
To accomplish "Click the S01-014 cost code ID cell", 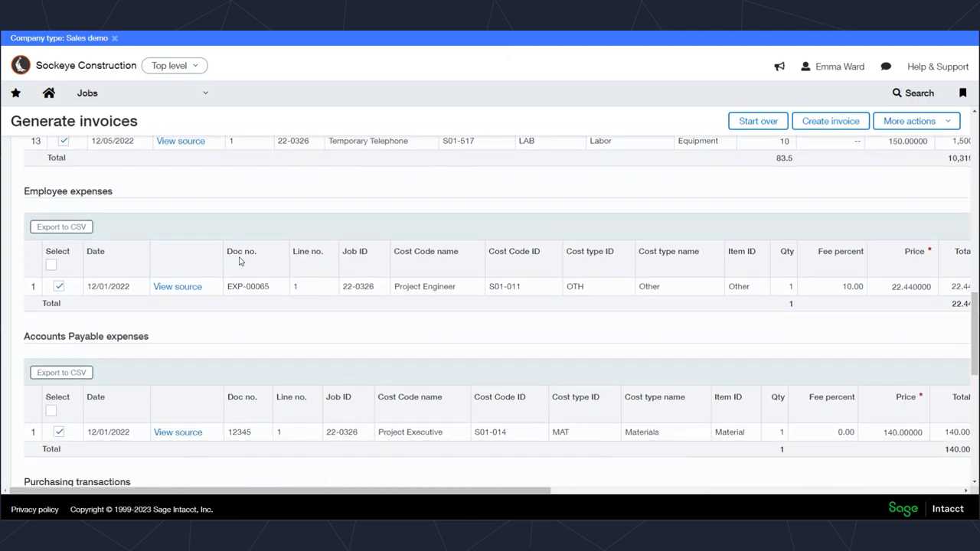I will (490, 432).
